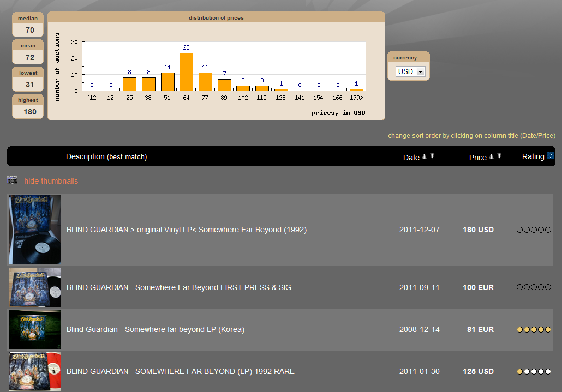
Task: Click the camera icon beside hide thumbnails
Action: tap(12, 180)
